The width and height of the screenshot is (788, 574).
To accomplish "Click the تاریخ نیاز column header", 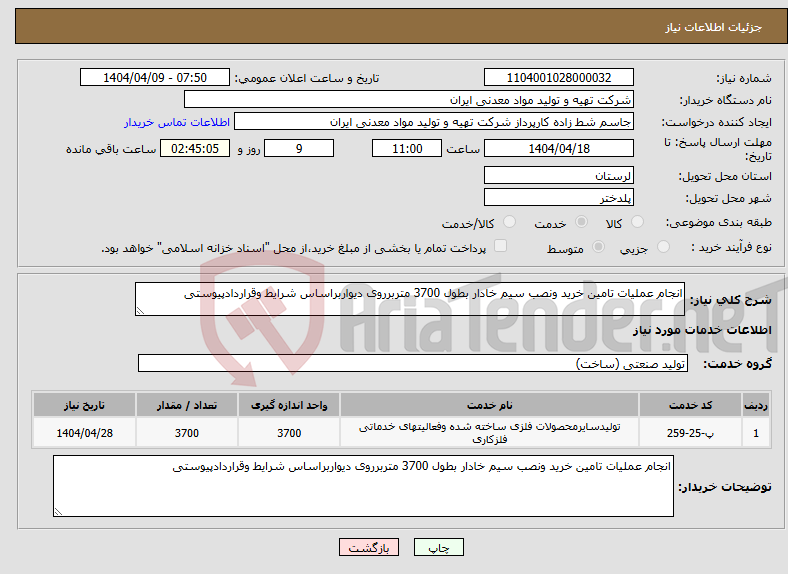I will click(x=84, y=405).
